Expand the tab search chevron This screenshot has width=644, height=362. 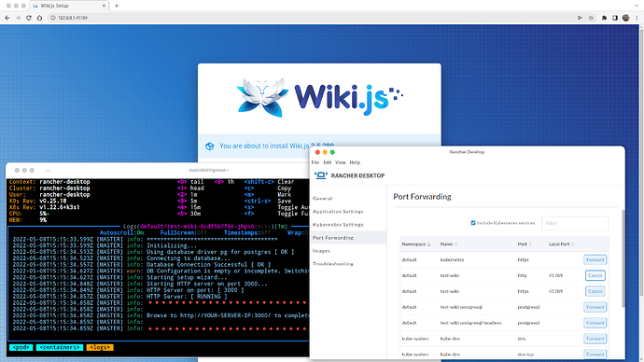tap(637, 6)
